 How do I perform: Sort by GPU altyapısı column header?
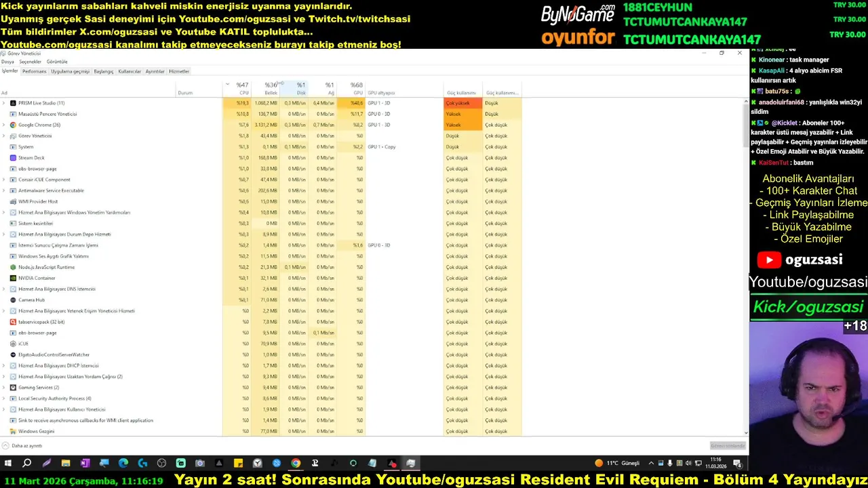[x=404, y=89]
